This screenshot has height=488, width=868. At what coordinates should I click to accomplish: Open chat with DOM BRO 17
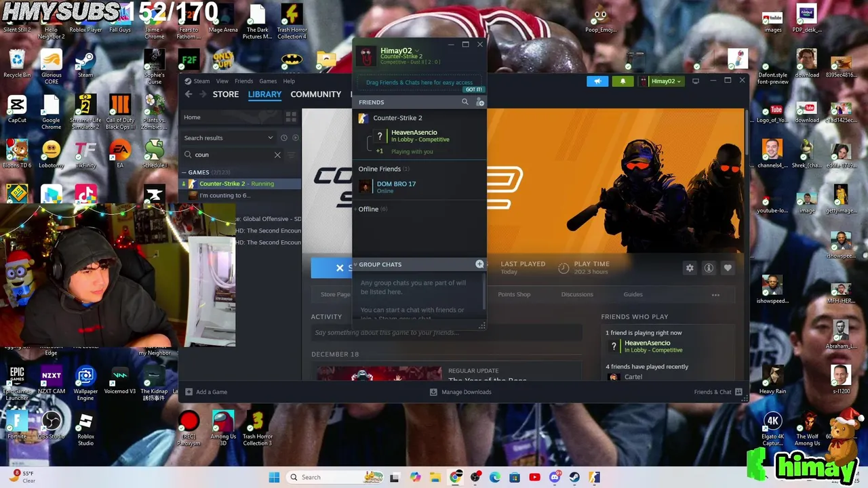(x=419, y=186)
